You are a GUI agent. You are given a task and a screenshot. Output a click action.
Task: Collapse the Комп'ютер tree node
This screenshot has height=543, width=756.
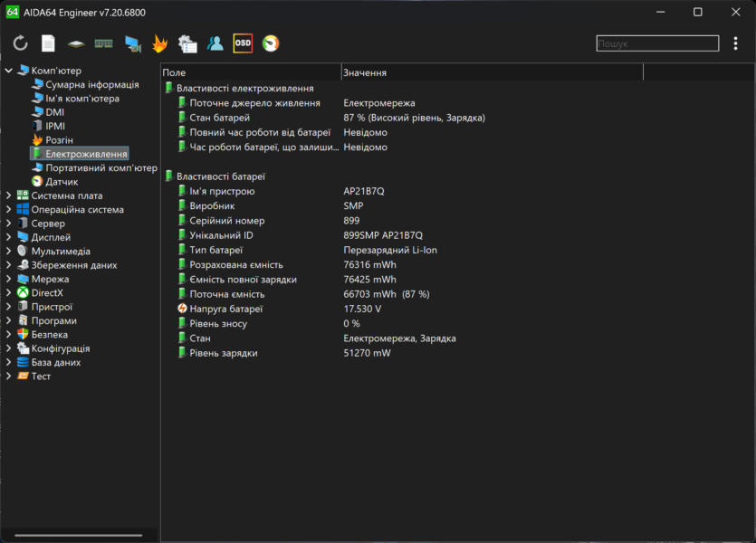tap(8, 71)
